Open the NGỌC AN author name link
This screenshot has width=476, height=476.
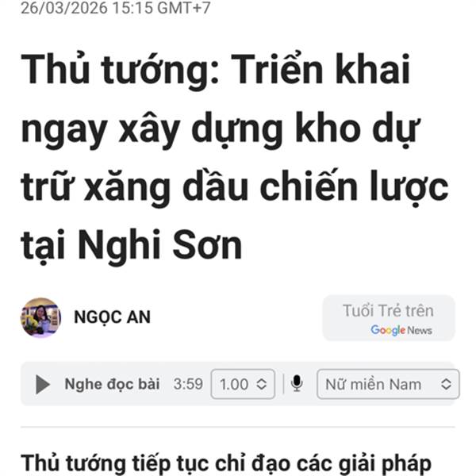click(x=113, y=317)
